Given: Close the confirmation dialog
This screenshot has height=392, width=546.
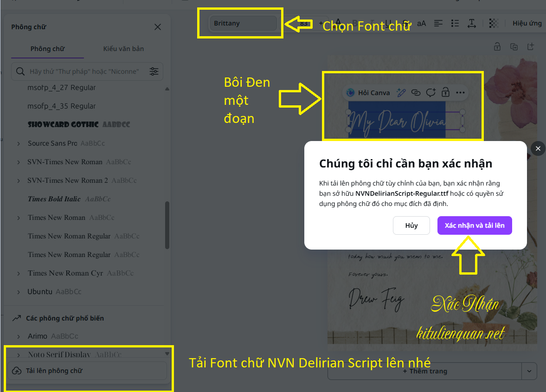Looking at the screenshot, I should [x=538, y=148].
